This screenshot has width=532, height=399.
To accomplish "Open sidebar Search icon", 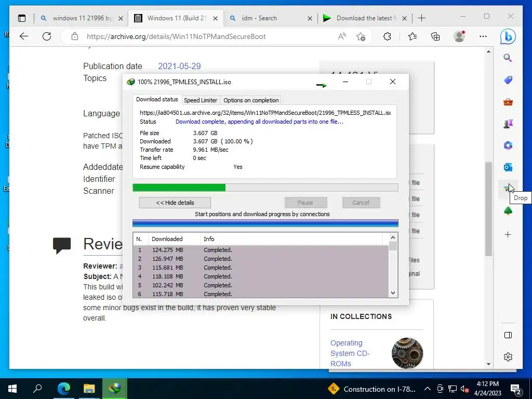I will pyautogui.click(x=508, y=58).
